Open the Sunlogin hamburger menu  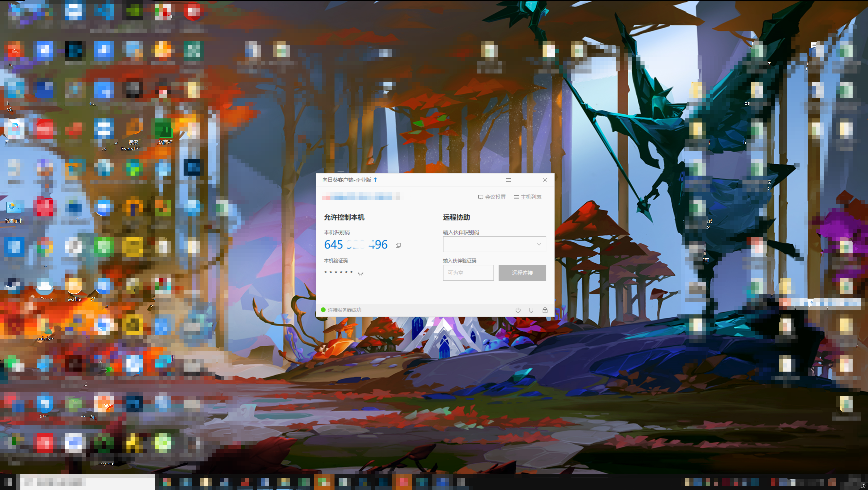[509, 180]
